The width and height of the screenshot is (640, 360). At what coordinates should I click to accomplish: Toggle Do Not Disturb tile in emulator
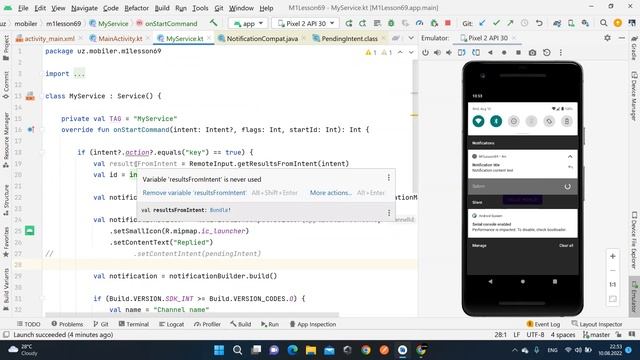pos(513,121)
